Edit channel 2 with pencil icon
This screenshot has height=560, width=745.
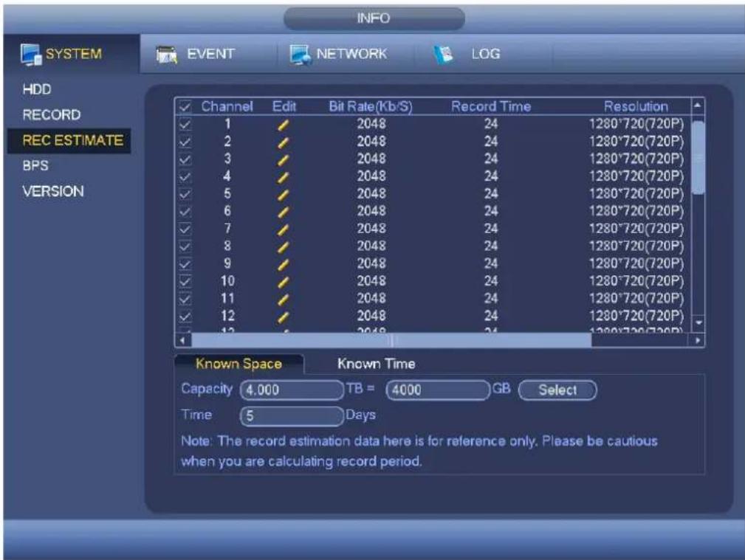[x=284, y=142]
